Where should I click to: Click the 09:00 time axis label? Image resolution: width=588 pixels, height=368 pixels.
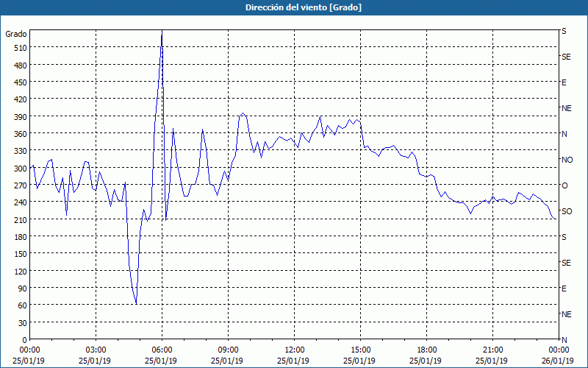[x=228, y=350]
